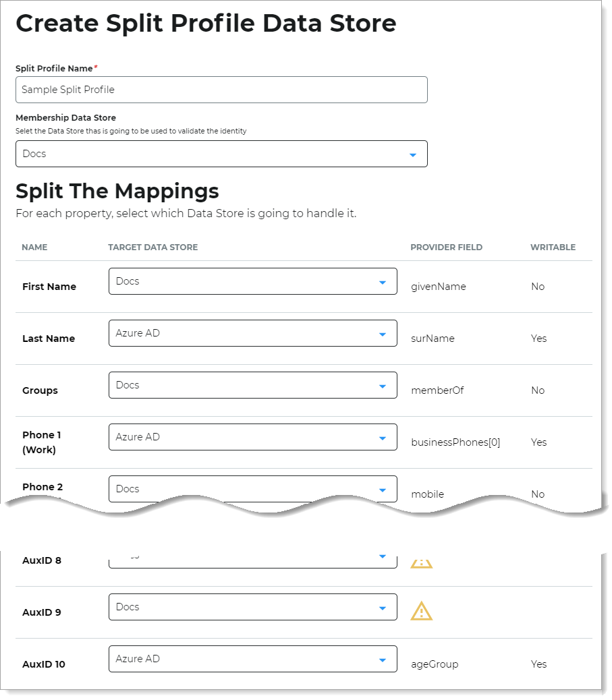Open the Membership Data Store dropdown

(x=221, y=154)
